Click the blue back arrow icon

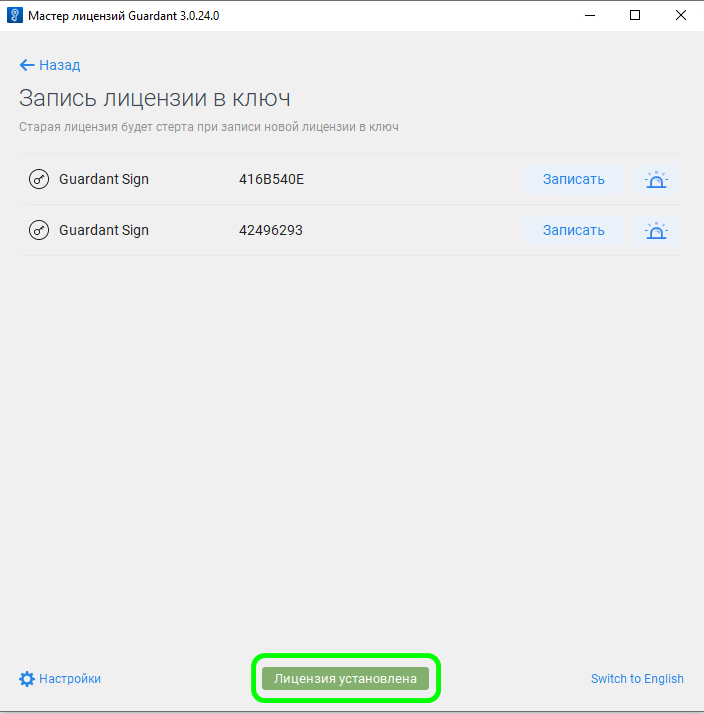pos(27,65)
